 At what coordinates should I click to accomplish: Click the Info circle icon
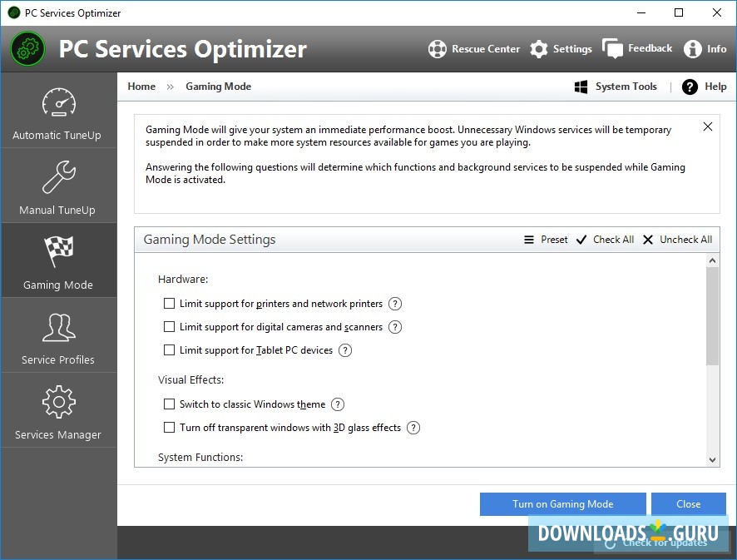coord(692,49)
